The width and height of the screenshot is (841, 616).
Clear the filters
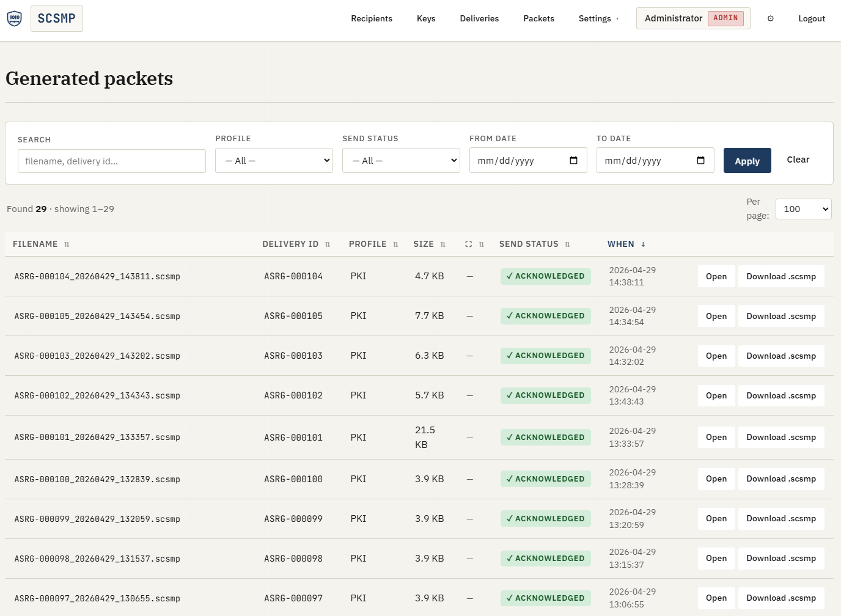tap(798, 159)
